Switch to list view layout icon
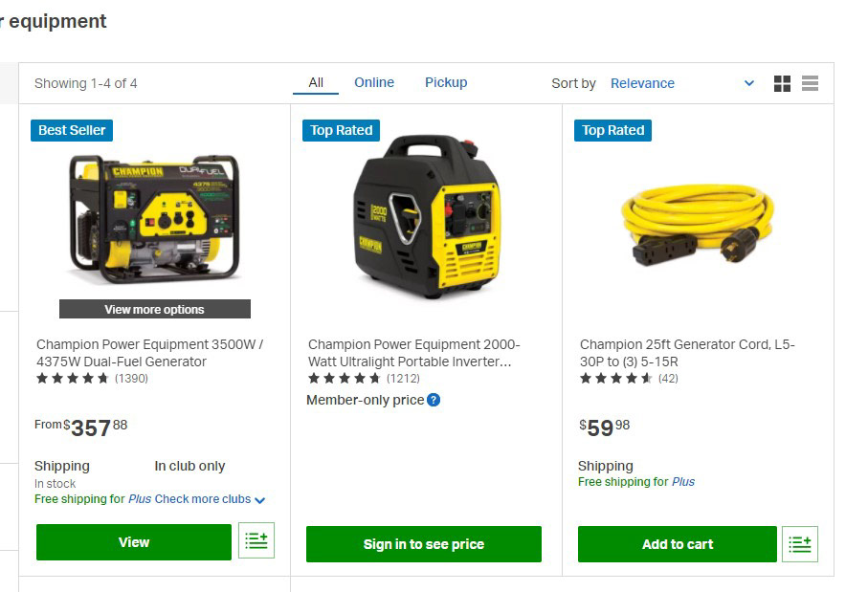868x592 pixels. click(810, 83)
